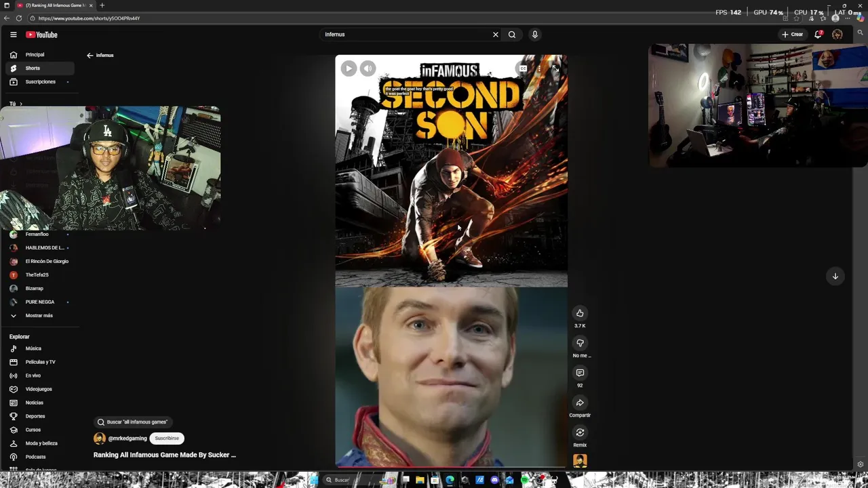Viewport: 868px width, 488px height.
Task: Open the YouTube hamburger guide menu
Action: pos(13,35)
